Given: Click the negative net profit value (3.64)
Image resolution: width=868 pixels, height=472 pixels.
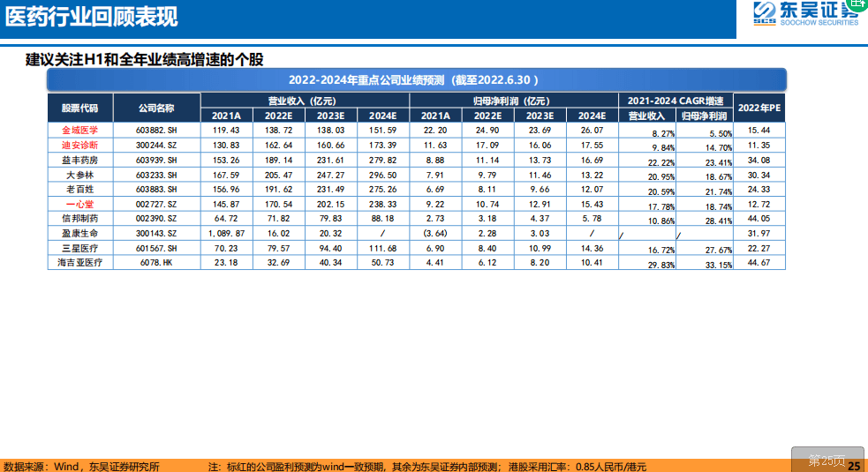Looking at the screenshot, I should pyautogui.click(x=435, y=234).
